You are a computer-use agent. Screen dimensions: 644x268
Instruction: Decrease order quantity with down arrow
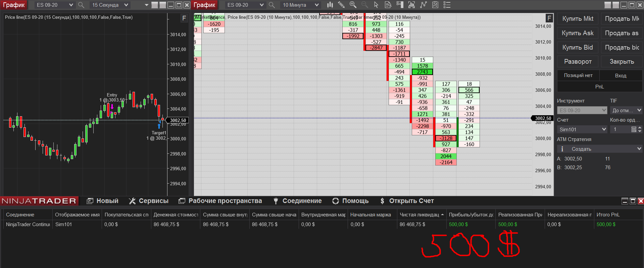(x=640, y=131)
